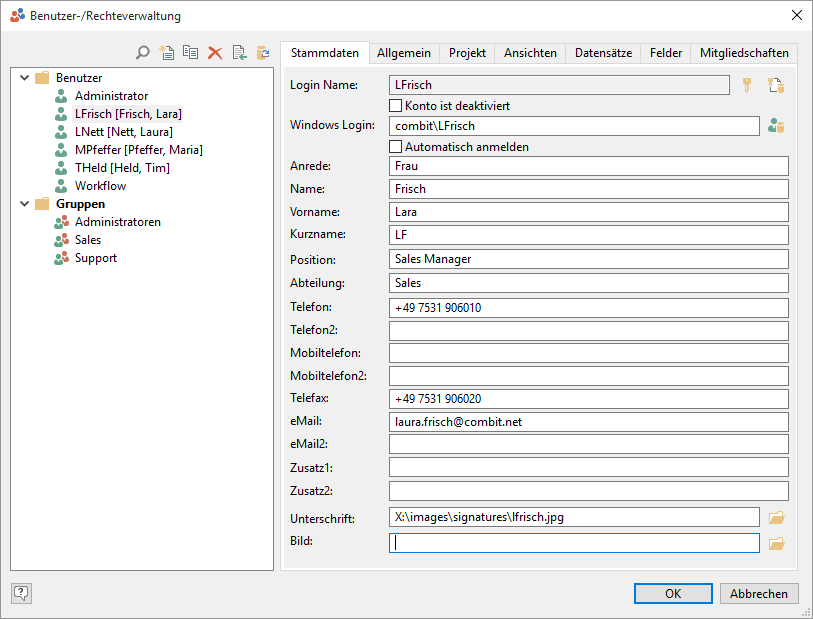Click the user-database icon beside Windows Login
Image resolution: width=813 pixels, height=619 pixels.
coord(776,126)
